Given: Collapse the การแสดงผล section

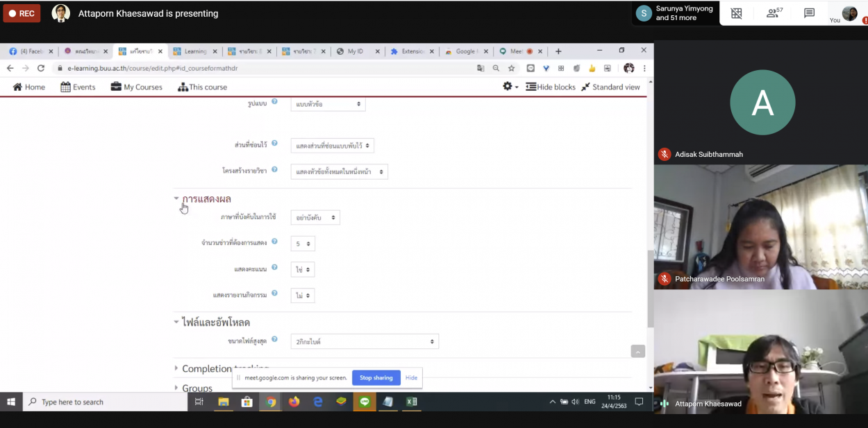Looking at the screenshot, I should click(206, 199).
